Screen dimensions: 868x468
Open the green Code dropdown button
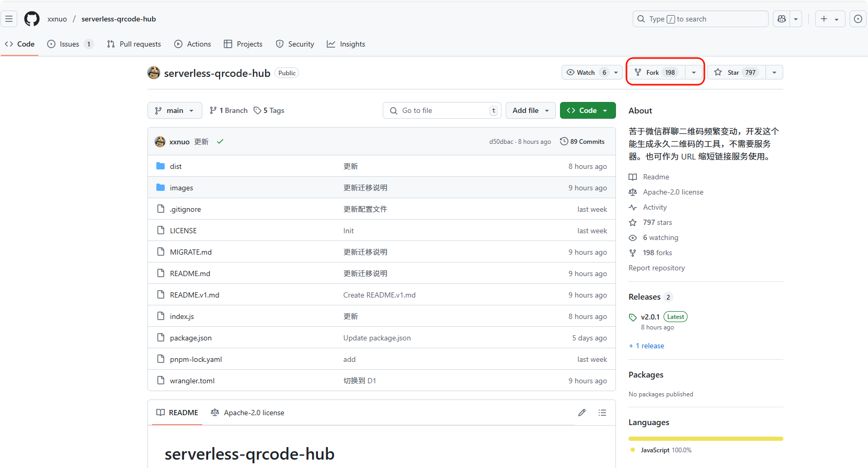coord(588,110)
